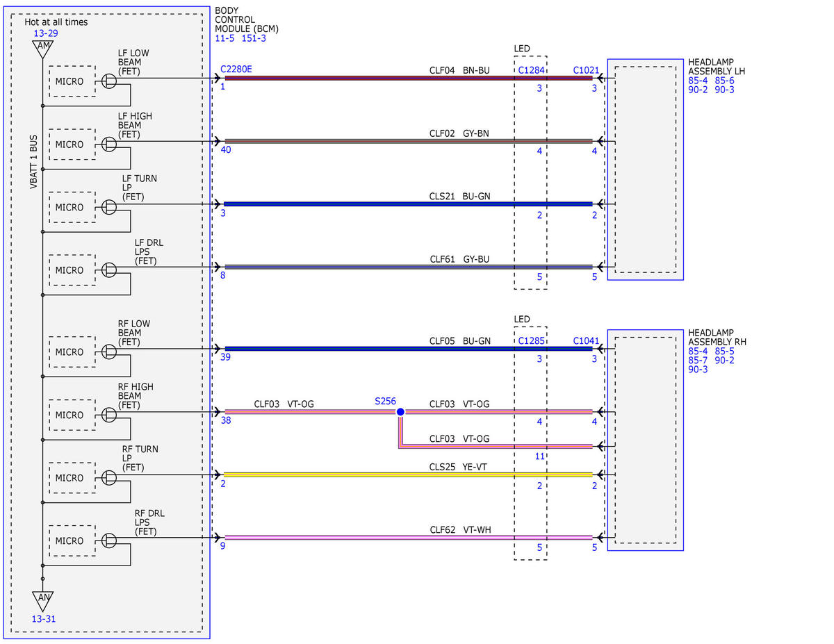834x644 pixels.
Task: Select the MICRO box beside RF HIGH BEAM
Action: [72, 415]
